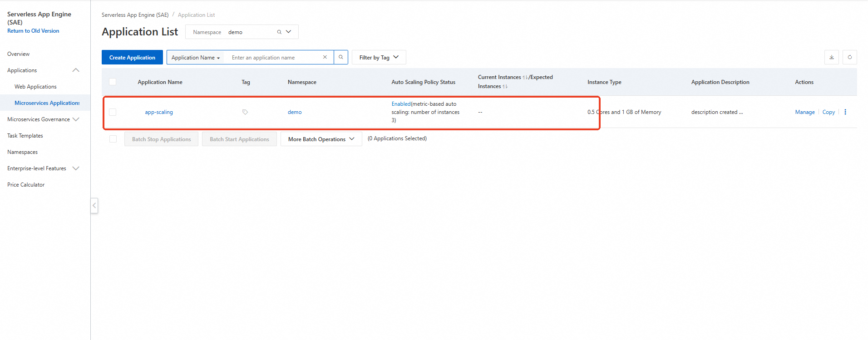Click the Instance Type column header

coord(604,82)
